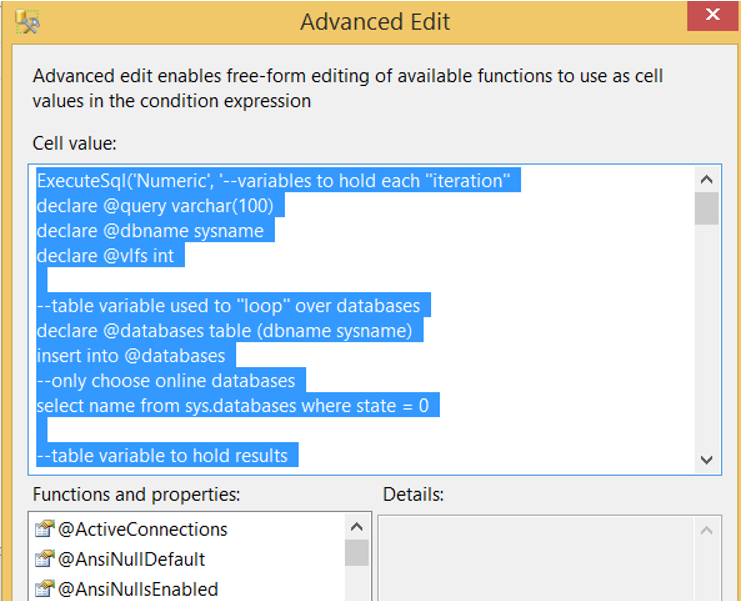
Task: Click the functions list scroll-up arrow
Action: pos(357,526)
